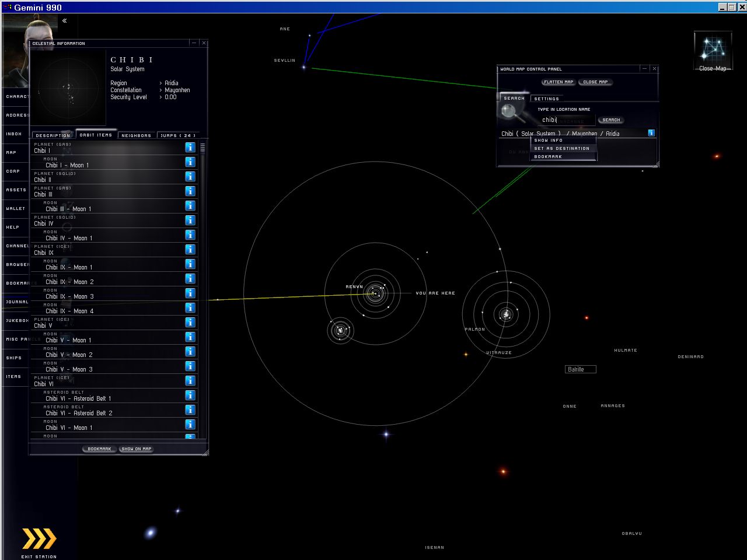Click Close Map button in control panel
This screenshot has height=560, width=747.
pos(595,82)
